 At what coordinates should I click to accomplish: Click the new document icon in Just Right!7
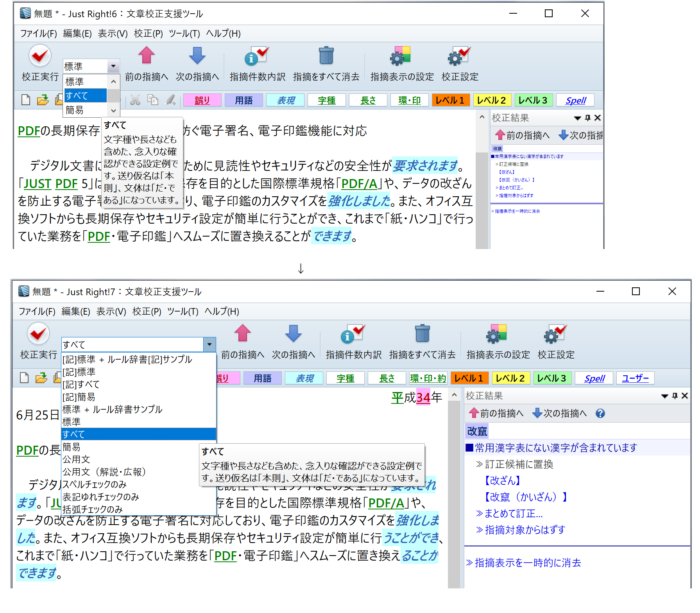tap(24, 378)
